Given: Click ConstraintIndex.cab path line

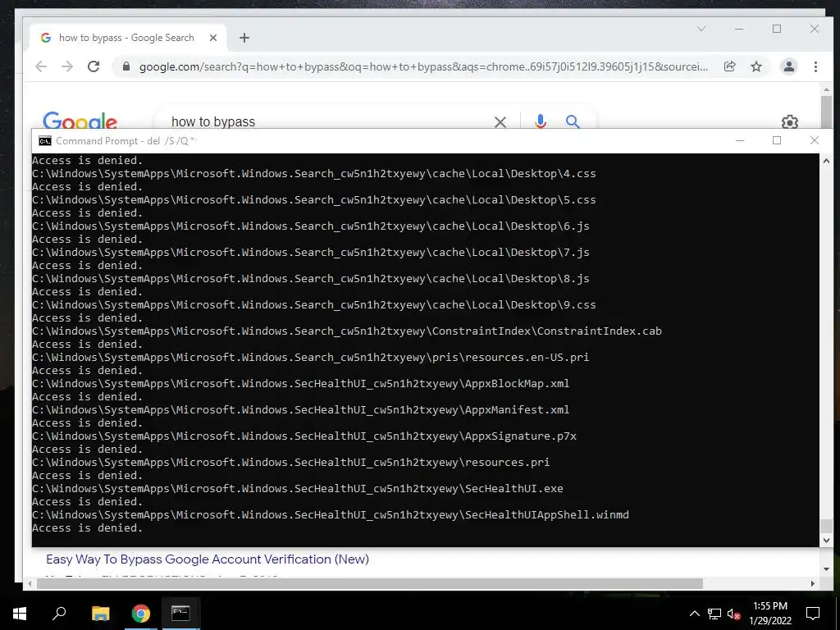Looking at the screenshot, I should pos(347,331).
